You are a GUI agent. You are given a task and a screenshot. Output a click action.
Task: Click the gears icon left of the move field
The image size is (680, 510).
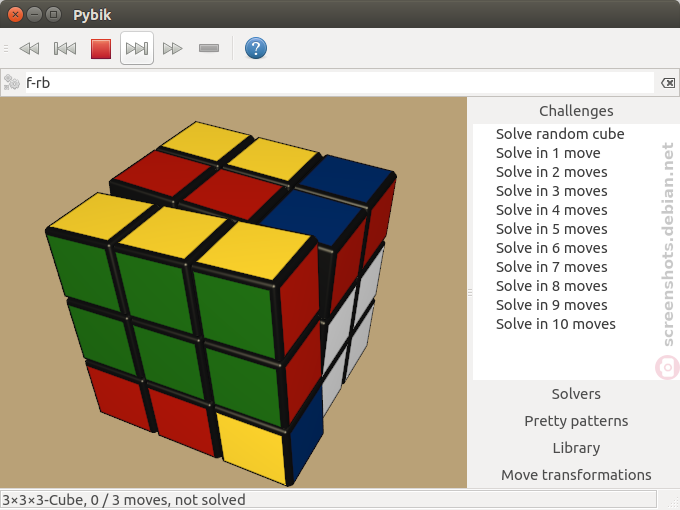(x=12, y=82)
